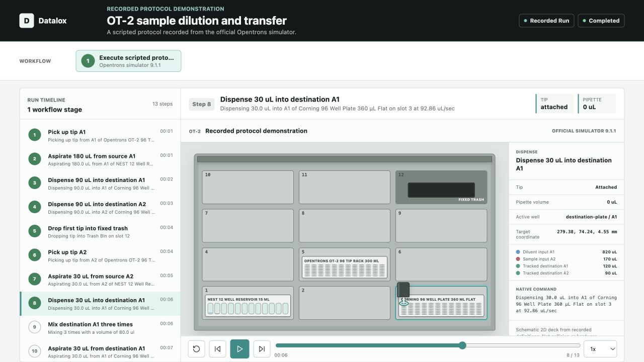
Task: Click the 'OT-2 sample dilution and transfer' title
Action: (x=197, y=21)
